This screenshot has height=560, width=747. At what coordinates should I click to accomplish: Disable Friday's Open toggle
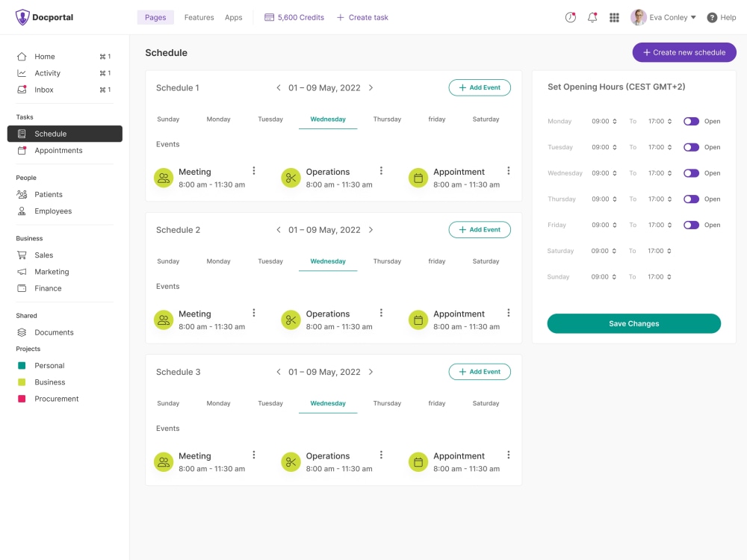691,225
